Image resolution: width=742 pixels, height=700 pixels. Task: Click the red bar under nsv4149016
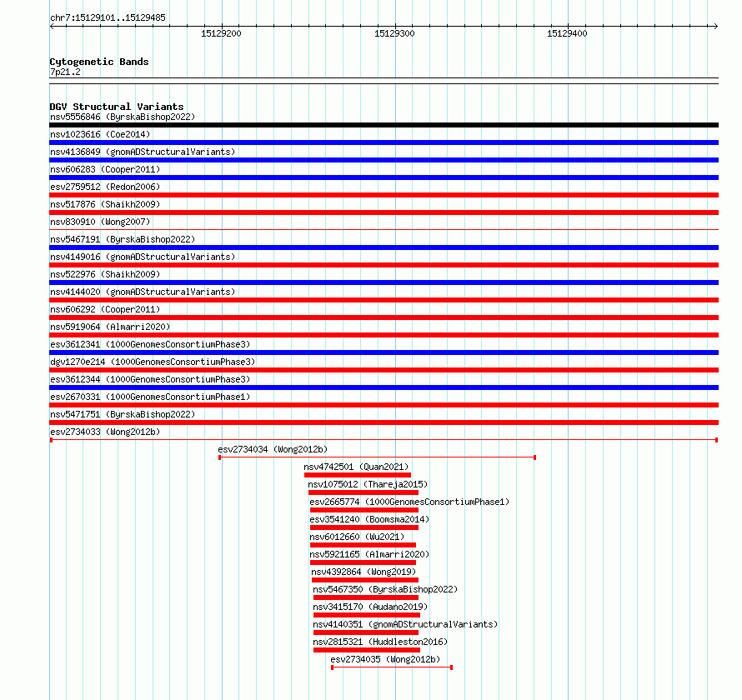coord(384,265)
